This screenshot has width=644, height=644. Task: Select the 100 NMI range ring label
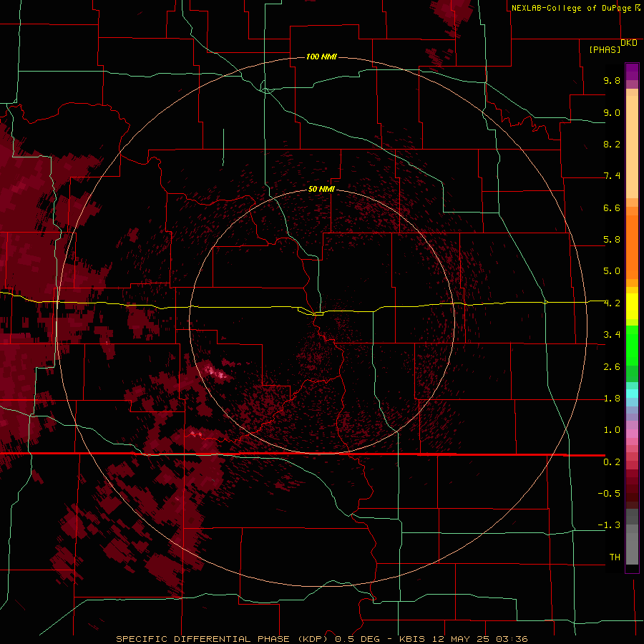(321, 57)
